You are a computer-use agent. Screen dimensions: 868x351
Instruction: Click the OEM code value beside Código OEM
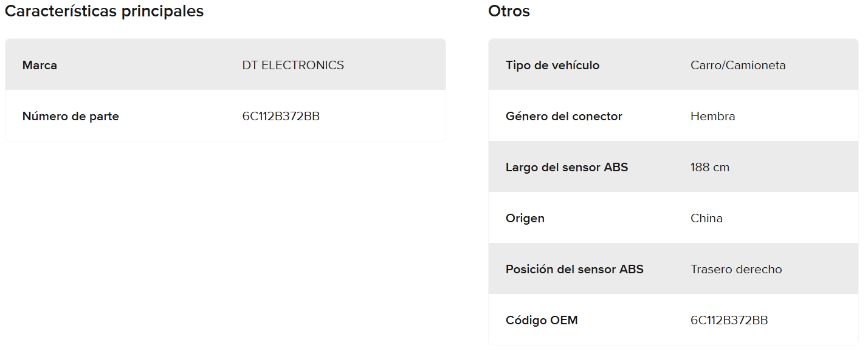point(729,320)
